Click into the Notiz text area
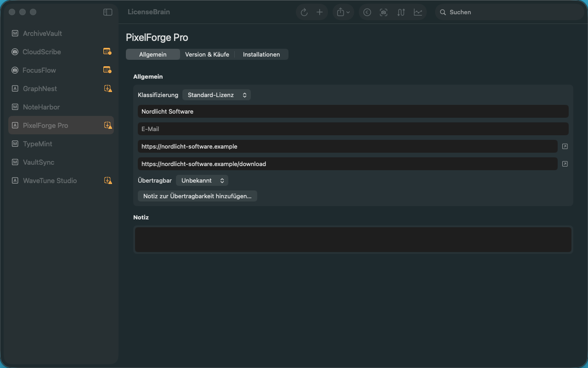 coord(353,239)
